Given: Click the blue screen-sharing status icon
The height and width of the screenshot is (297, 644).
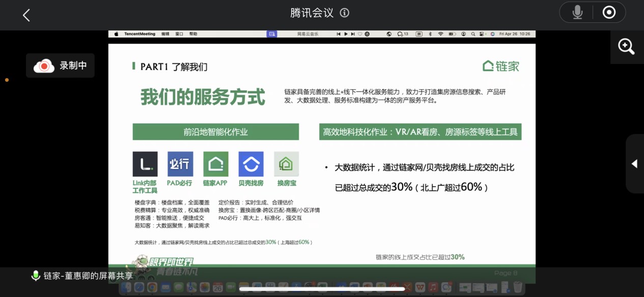Looking at the screenshot, I should pos(272,34).
